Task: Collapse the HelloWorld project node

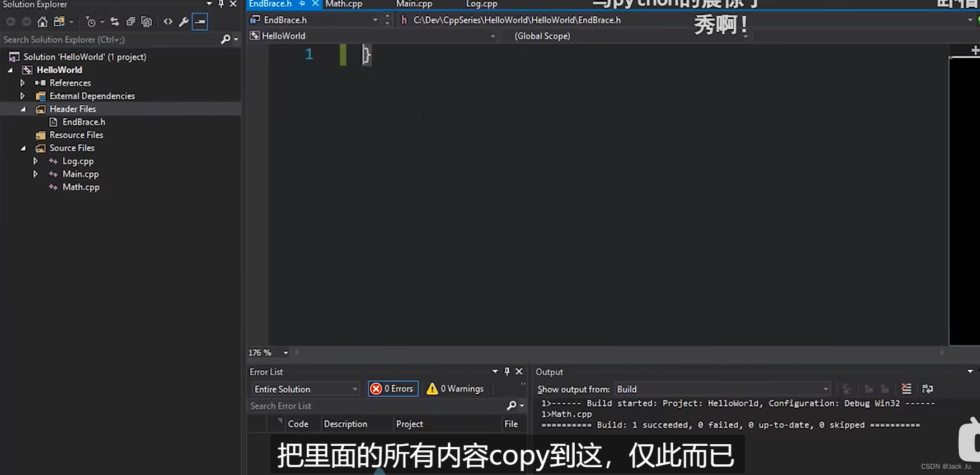Action: 10,70
